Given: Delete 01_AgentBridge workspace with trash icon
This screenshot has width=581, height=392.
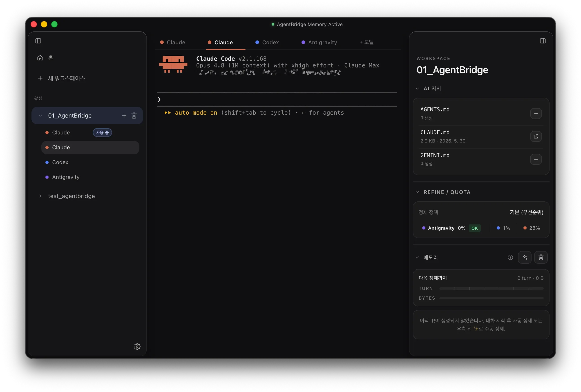Looking at the screenshot, I should (134, 116).
